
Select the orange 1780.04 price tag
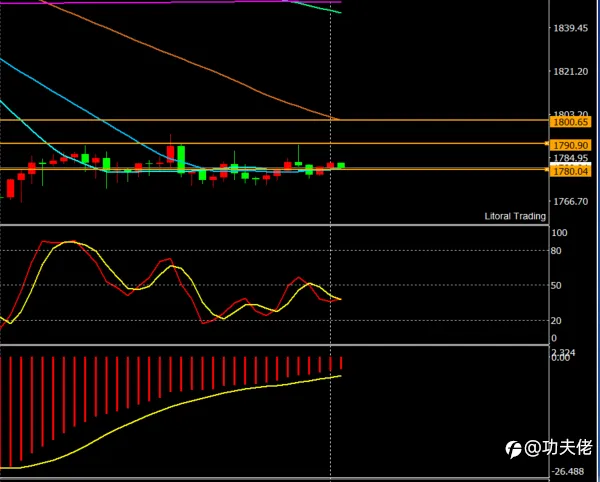(x=570, y=171)
